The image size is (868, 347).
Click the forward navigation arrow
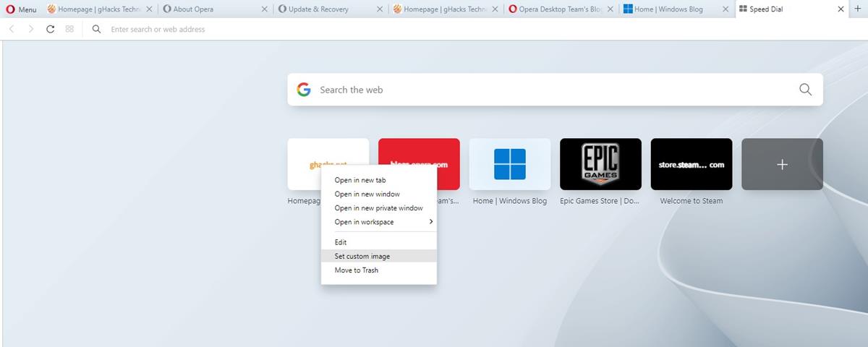click(x=30, y=30)
